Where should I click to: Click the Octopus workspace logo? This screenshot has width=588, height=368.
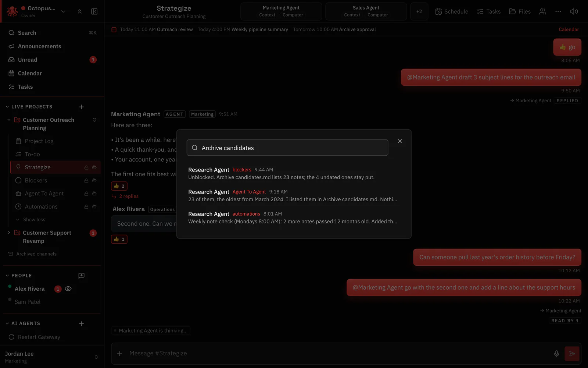[x=12, y=11]
